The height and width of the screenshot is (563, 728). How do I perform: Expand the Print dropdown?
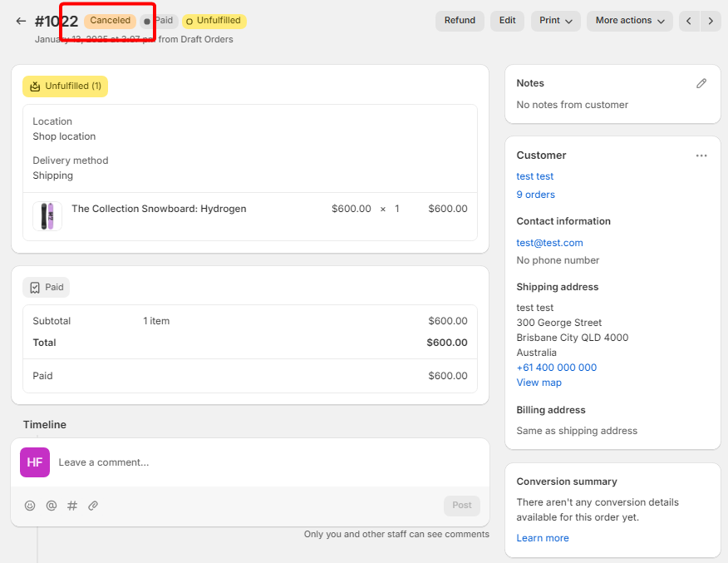pos(555,21)
